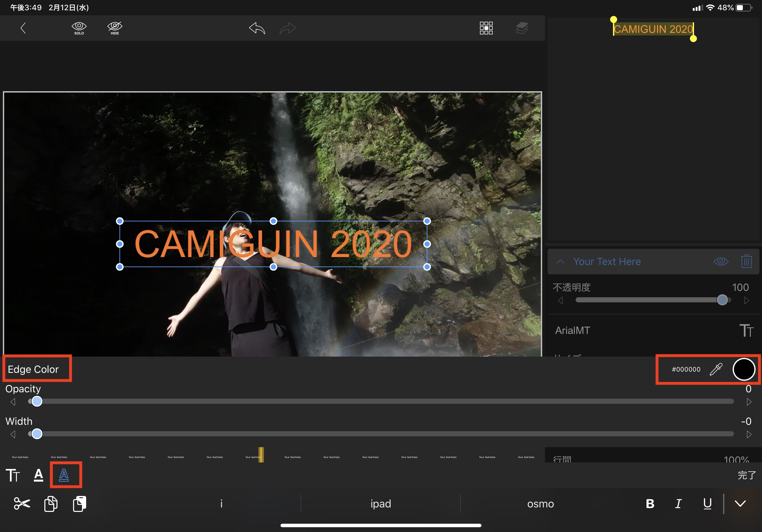This screenshot has height=532, width=762.
Task: Pick edge color with eyedropper tool
Action: (x=716, y=369)
